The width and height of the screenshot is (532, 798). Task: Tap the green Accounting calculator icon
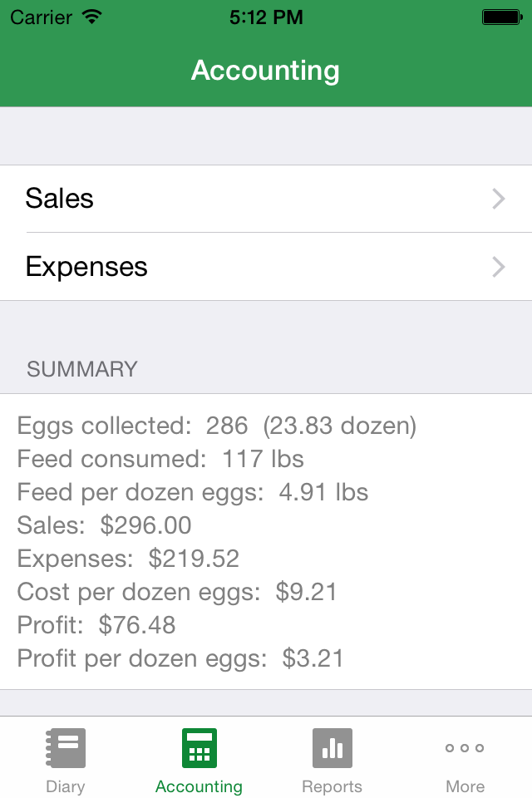point(199,748)
